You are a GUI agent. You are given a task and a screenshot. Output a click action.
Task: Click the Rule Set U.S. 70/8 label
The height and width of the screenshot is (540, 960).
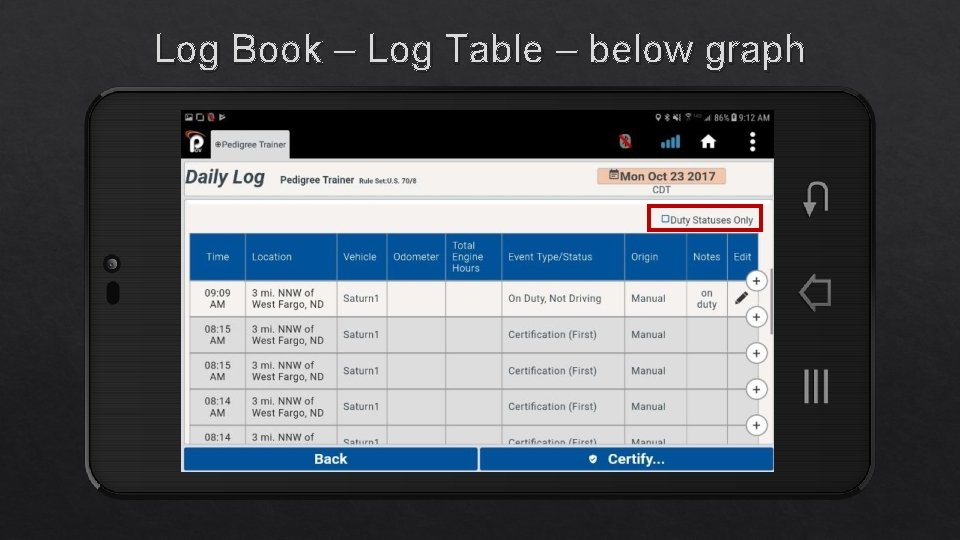pos(388,181)
